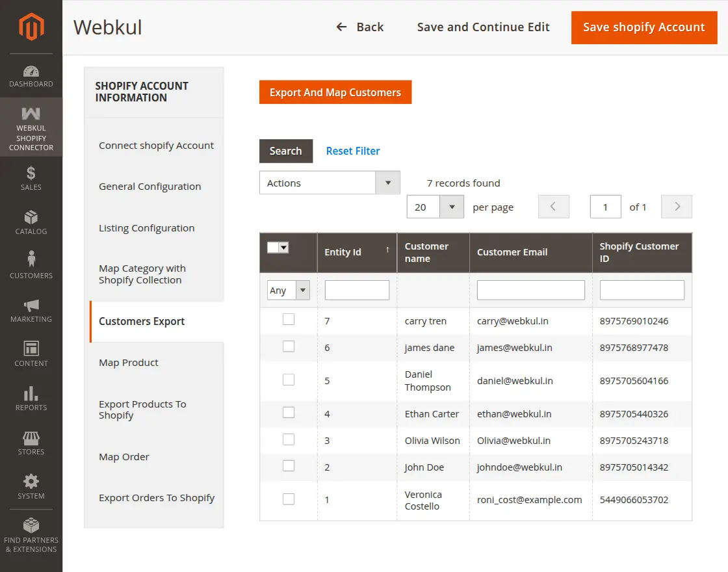Select Ethan Carter row checkbox
The width and height of the screenshot is (728, 572).
289,412
